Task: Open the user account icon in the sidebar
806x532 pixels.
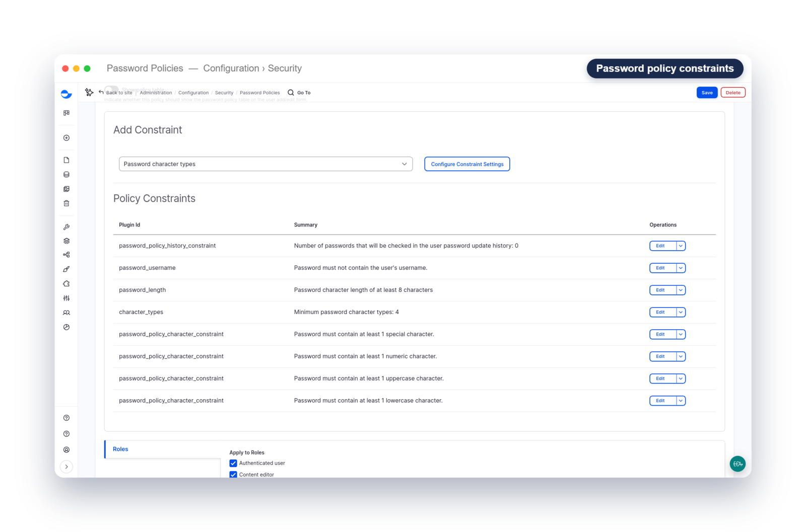Action: tap(66, 450)
